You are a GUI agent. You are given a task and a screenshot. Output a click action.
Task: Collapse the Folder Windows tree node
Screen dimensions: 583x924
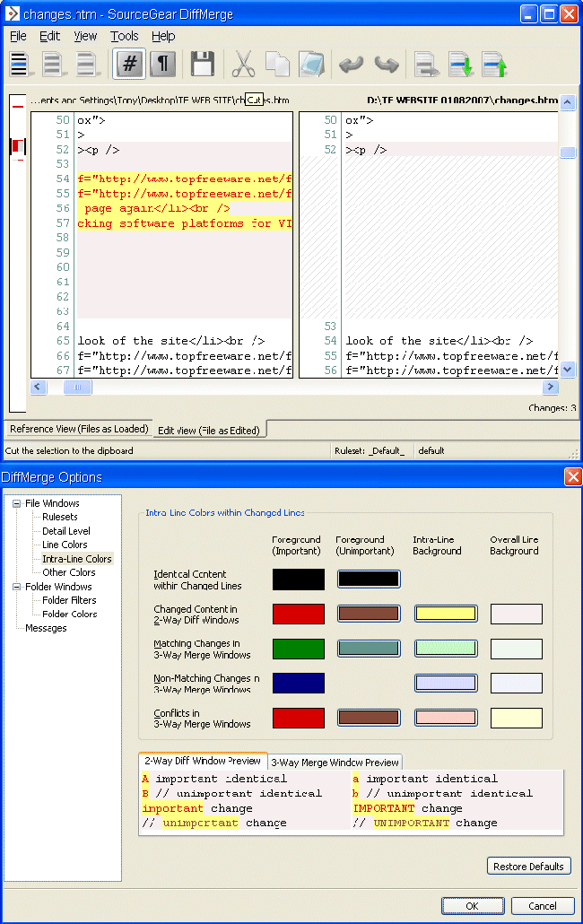pyautogui.click(x=16, y=587)
